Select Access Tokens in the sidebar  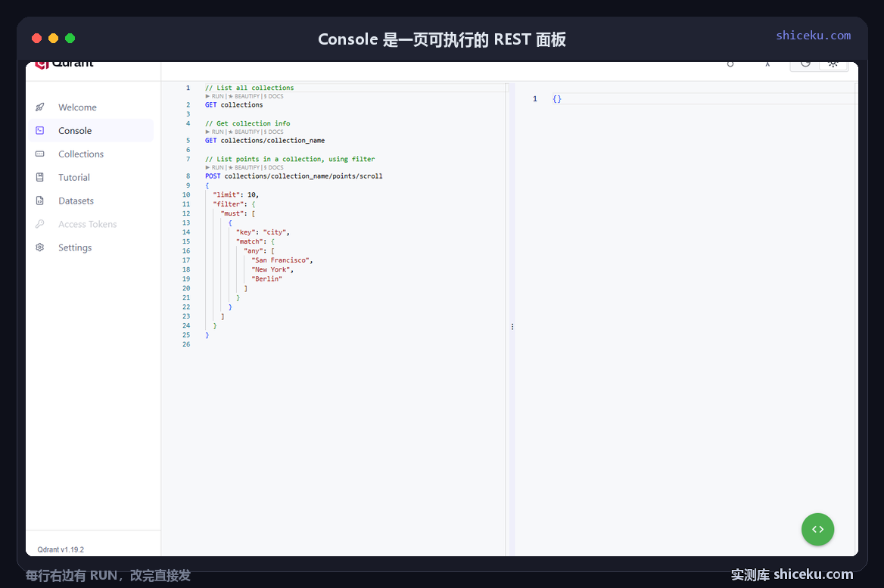[x=92, y=224]
